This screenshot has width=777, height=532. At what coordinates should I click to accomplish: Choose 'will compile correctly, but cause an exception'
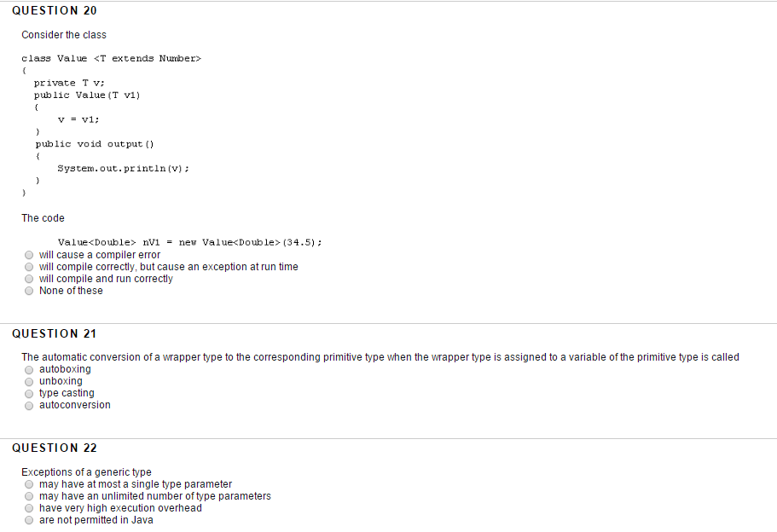pos(29,267)
